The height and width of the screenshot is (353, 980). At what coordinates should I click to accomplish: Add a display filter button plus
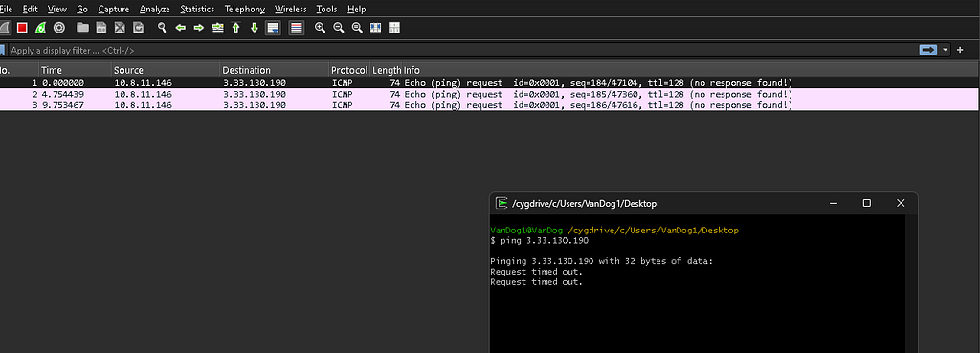[x=960, y=50]
